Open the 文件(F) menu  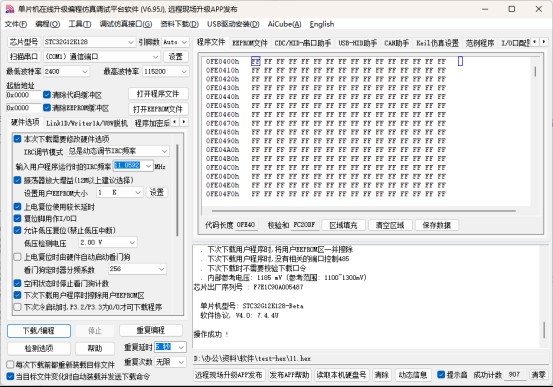[16, 24]
